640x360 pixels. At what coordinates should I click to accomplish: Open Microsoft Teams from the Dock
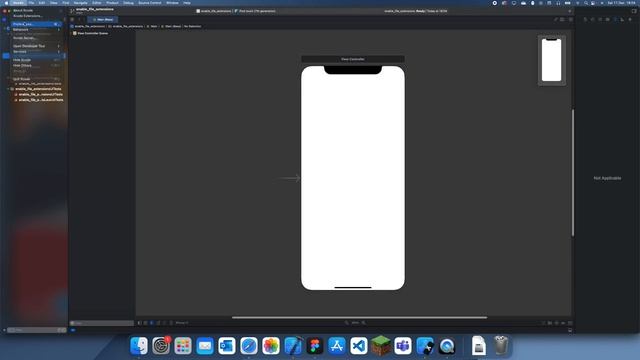[403, 346]
